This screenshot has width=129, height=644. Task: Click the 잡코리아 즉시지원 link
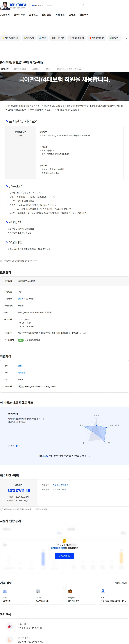click(60, 485)
